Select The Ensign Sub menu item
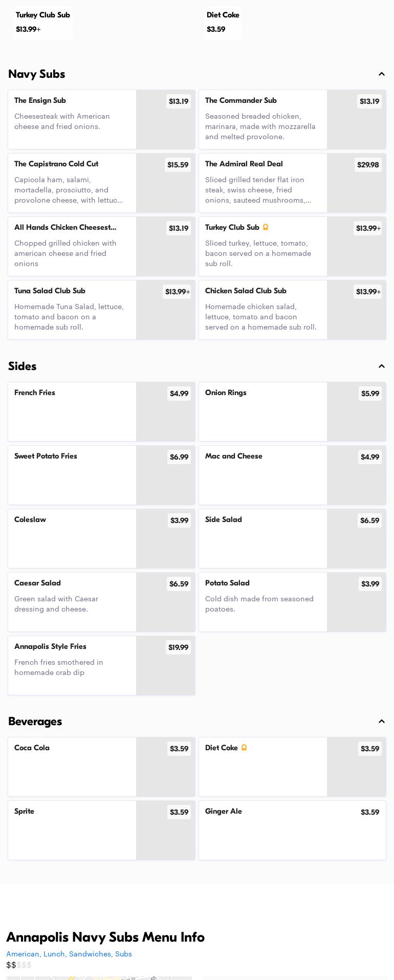This screenshot has width=394, height=980. pyautogui.click(x=101, y=119)
